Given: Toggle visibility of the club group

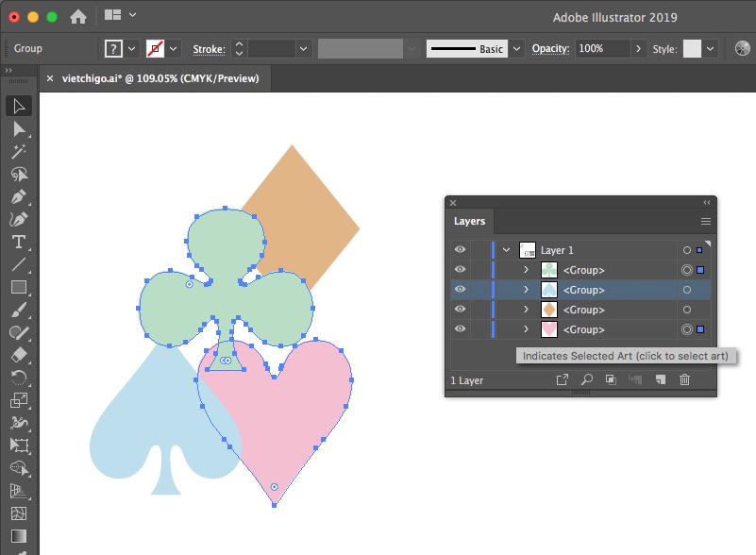Looking at the screenshot, I should (461, 270).
